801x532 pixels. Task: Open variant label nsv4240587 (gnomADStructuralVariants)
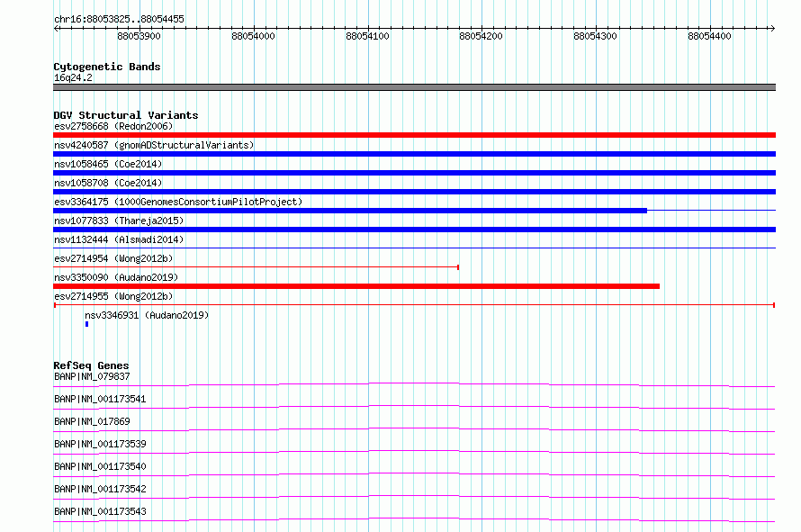(x=154, y=145)
